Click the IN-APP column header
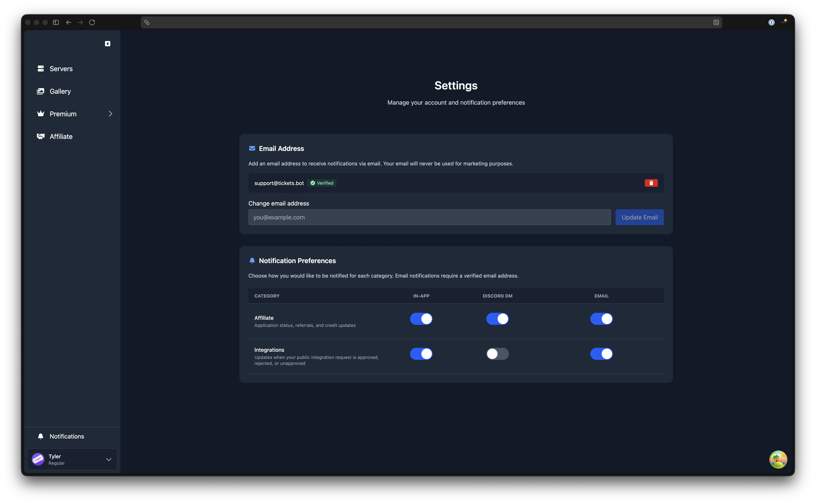Image resolution: width=816 pixels, height=504 pixels. 421,296
